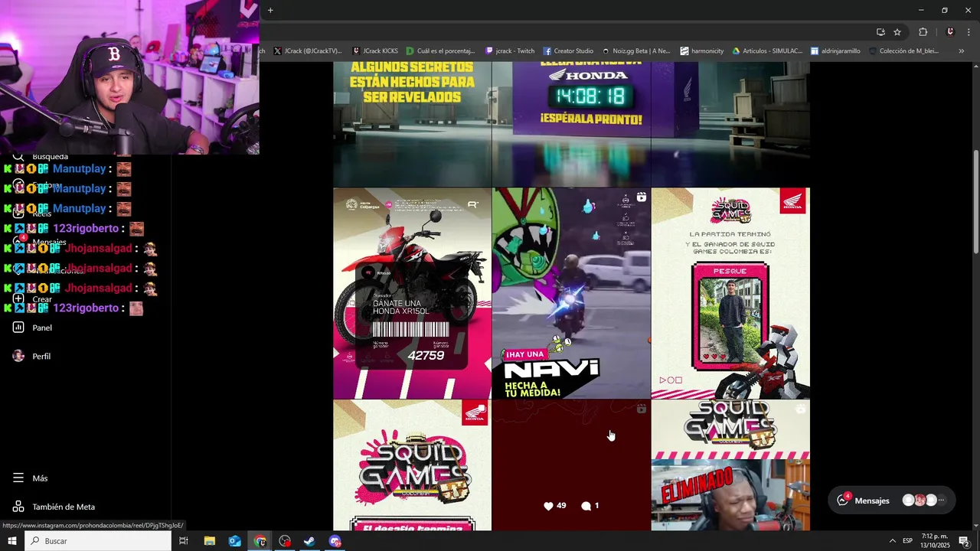Switch to Chrome on the taskbar

click(x=260, y=541)
